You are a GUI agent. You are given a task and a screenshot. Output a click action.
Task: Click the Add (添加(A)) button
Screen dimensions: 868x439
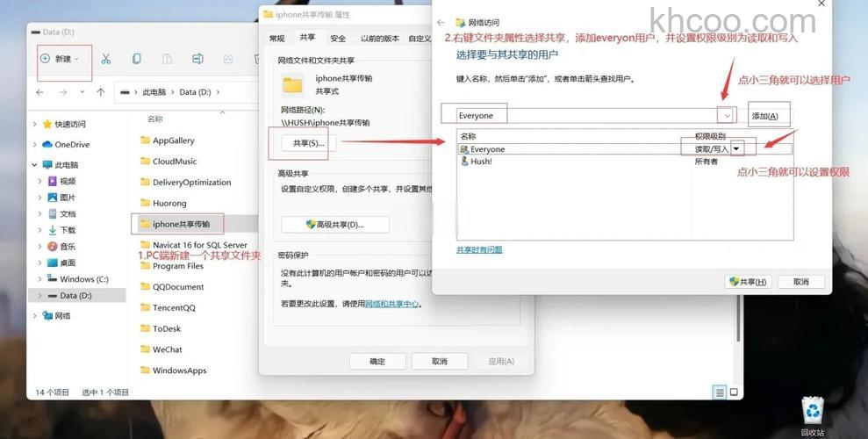tap(765, 116)
